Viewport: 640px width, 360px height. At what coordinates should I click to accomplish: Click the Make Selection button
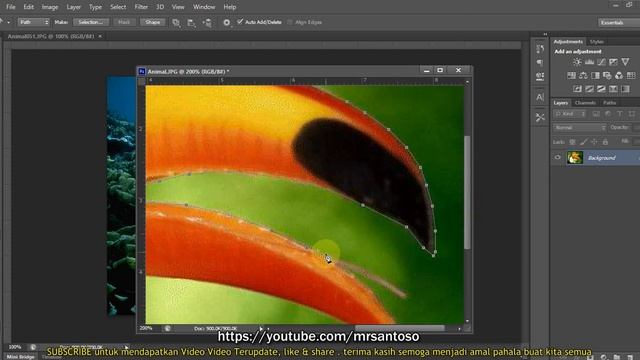tap(91, 22)
